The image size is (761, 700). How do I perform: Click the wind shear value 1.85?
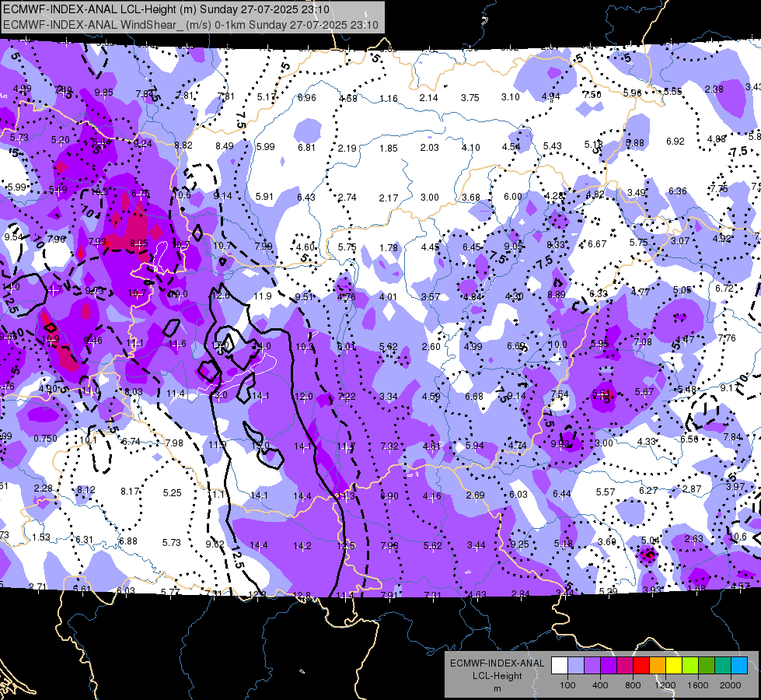(388, 148)
